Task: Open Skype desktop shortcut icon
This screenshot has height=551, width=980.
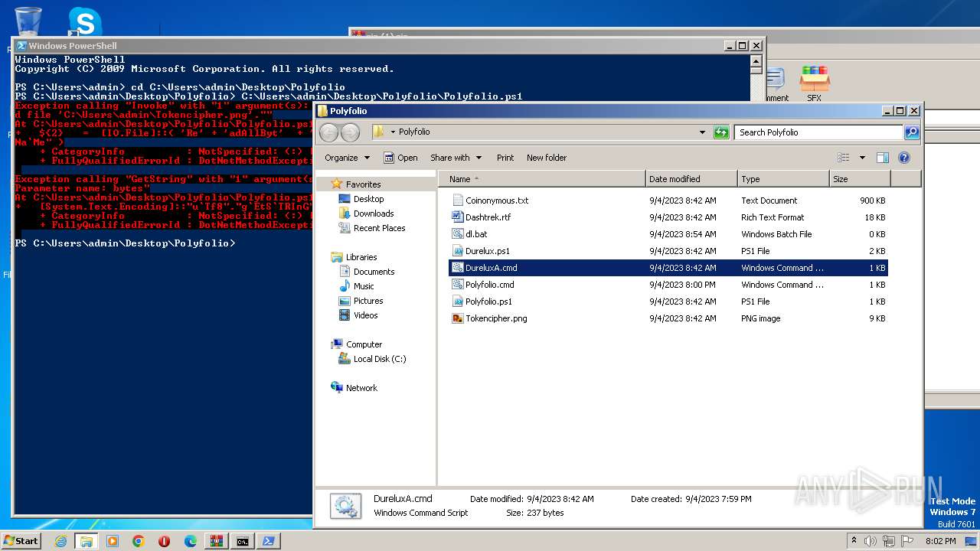Action: tap(85, 22)
